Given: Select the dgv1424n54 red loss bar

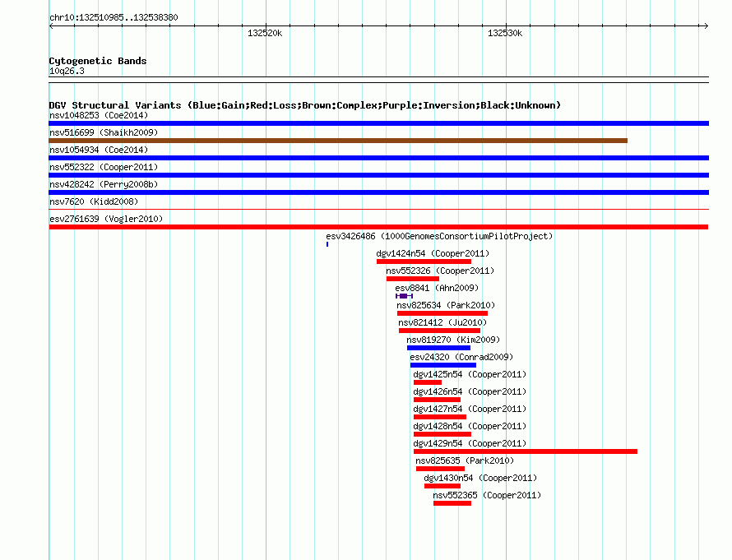Looking at the screenshot, I should 424,261.
